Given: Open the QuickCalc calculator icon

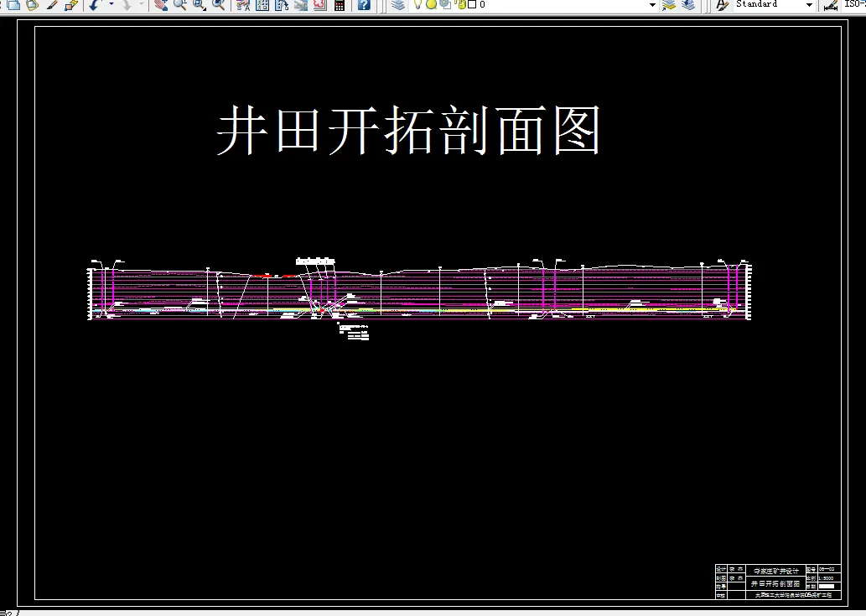Looking at the screenshot, I should point(340,5).
